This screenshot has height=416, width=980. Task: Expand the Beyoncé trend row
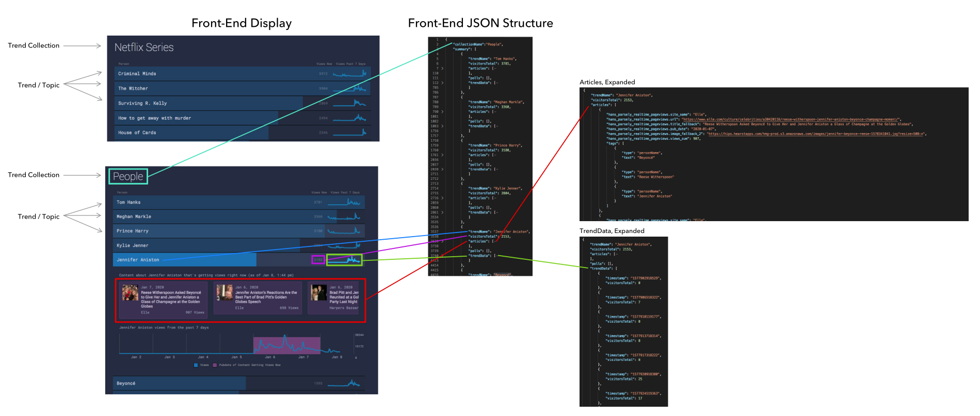click(x=239, y=383)
